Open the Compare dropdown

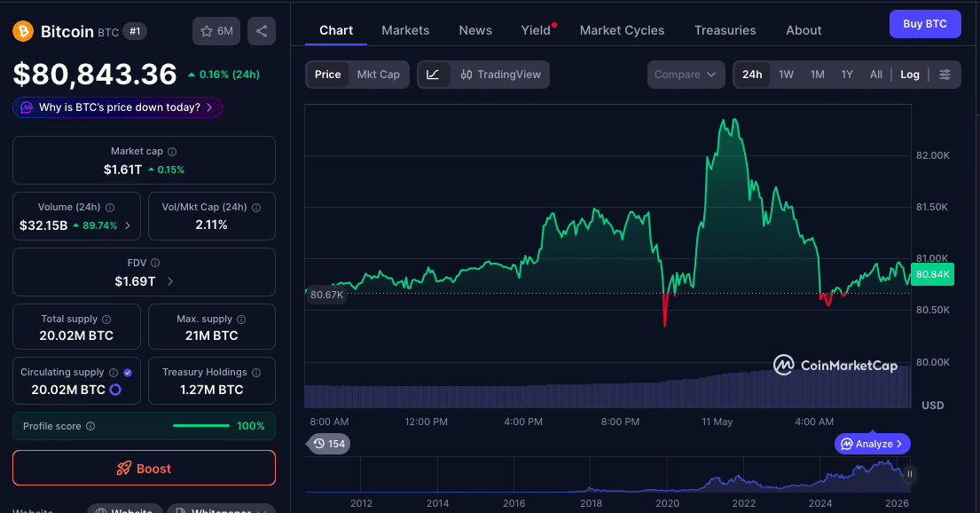pos(686,75)
